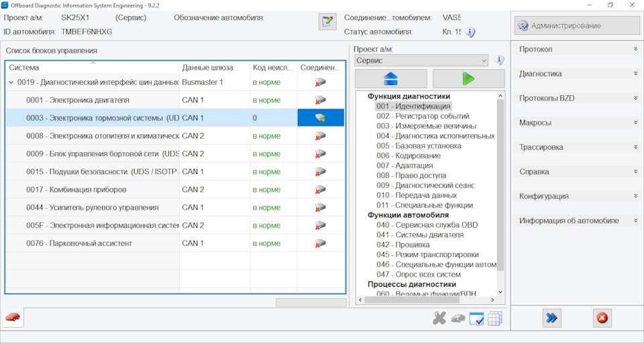This screenshot has height=343, width=644.
Task: Expand the Макросы section
Action: [x=577, y=123]
